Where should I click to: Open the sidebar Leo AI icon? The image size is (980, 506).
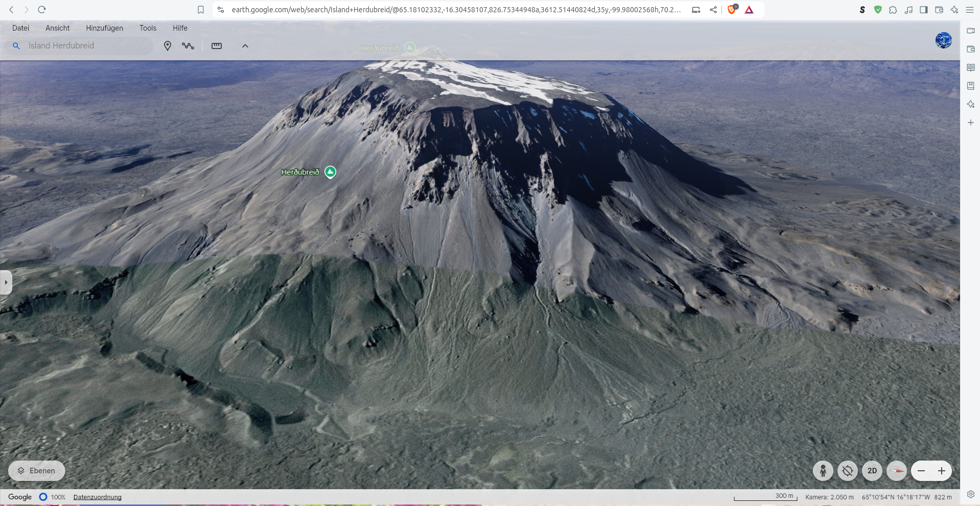pos(971,104)
